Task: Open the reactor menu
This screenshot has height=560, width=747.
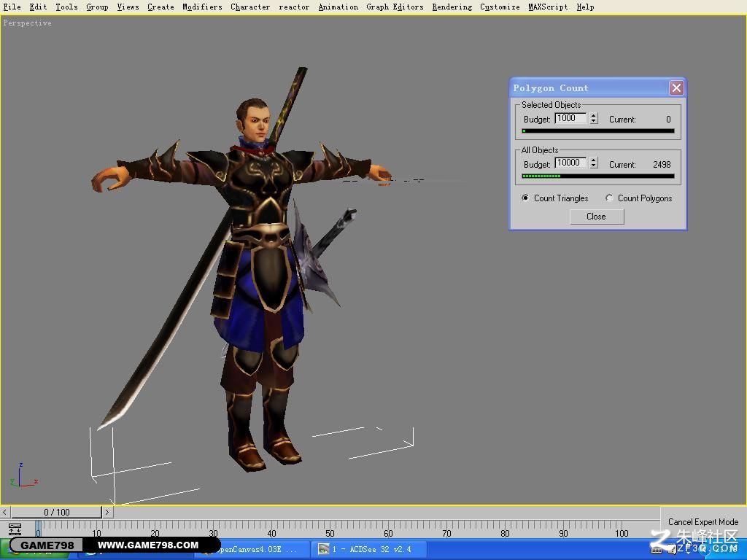Action: pos(294,7)
